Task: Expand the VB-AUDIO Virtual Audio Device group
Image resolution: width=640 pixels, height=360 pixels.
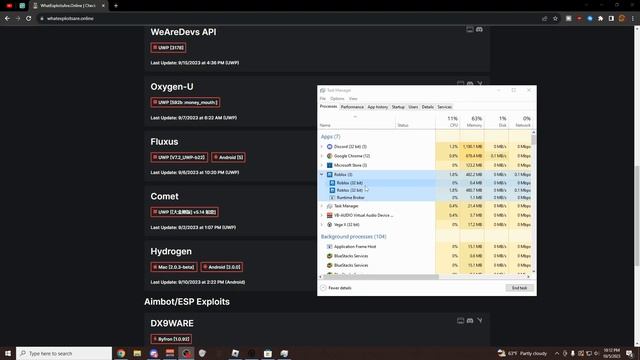Action: point(322,215)
